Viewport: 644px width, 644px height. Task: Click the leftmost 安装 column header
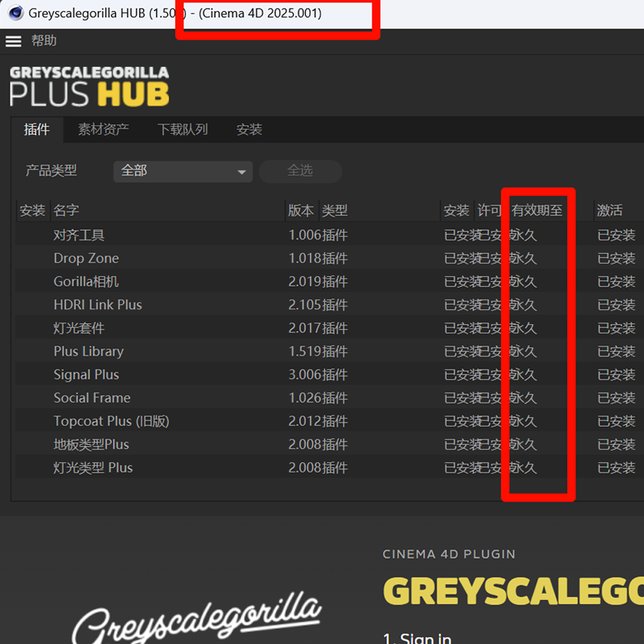[x=32, y=211]
